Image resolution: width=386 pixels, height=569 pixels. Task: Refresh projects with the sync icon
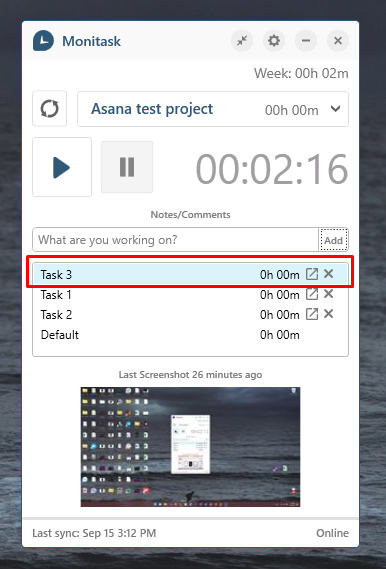[x=50, y=109]
